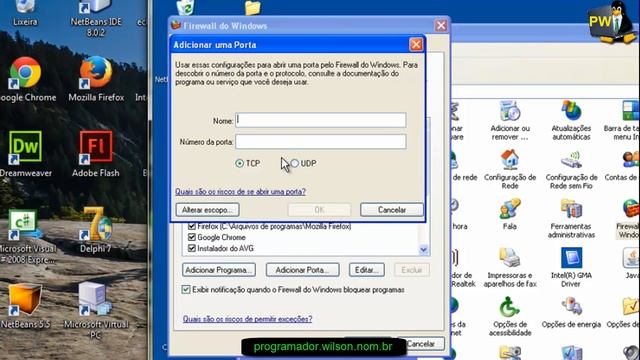The width and height of the screenshot is (640, 360).
Task: Open Configuração de Rede icon
Action: coord(510,160)
